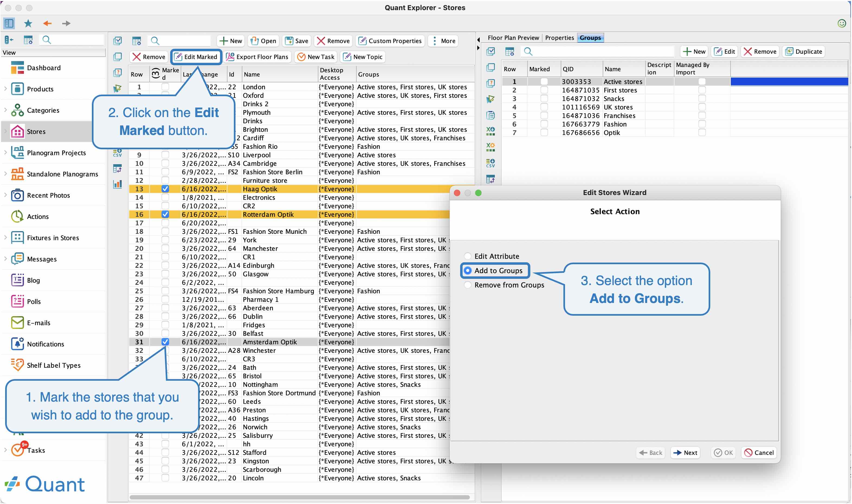Click the unmark-all icon in stores side strip
Screen dimensions: 852x504
[118, 57]
